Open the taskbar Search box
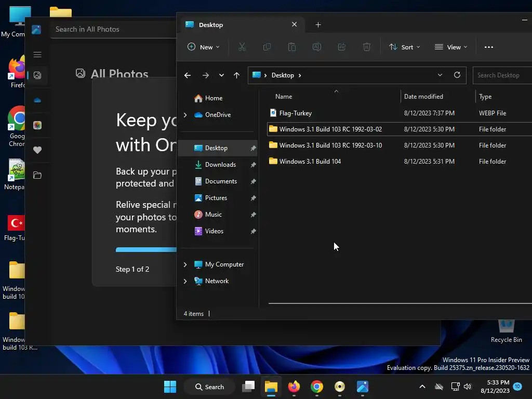 [x=210, y=387]
